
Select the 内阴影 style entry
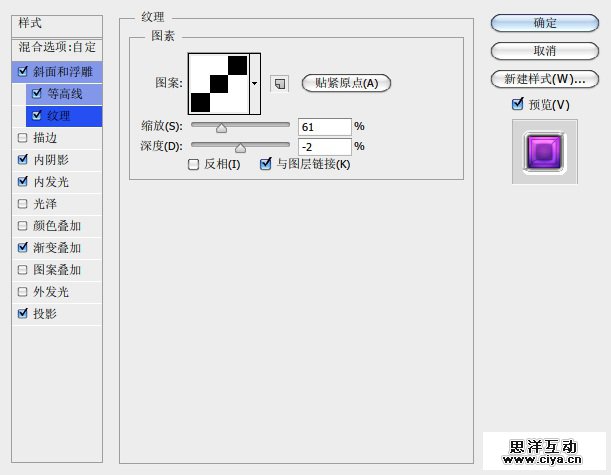point(57,160)
